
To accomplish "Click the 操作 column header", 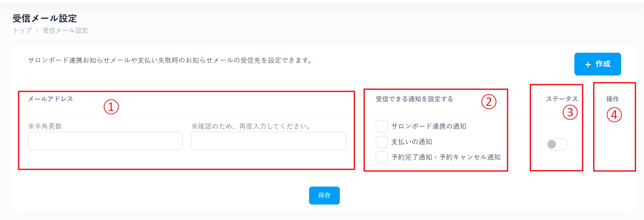I will (612, 99).
